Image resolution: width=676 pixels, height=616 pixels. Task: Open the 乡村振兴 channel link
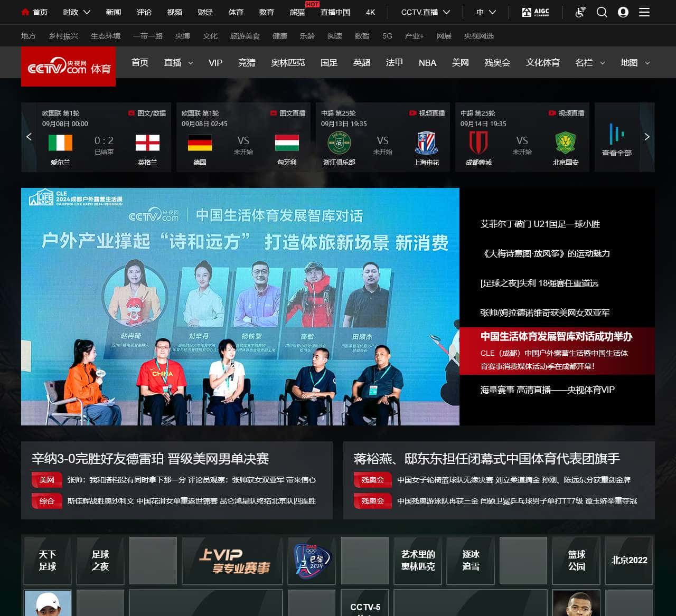63,36
